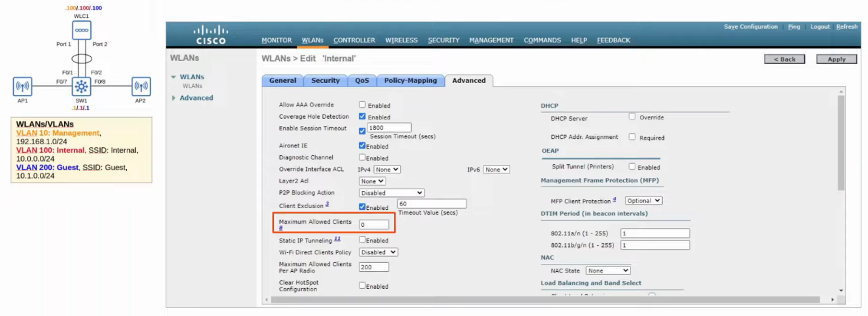This screenshot has width=868, height=316.
Task: Click the AP1 access point icon
Action: [x=23, y=86]
